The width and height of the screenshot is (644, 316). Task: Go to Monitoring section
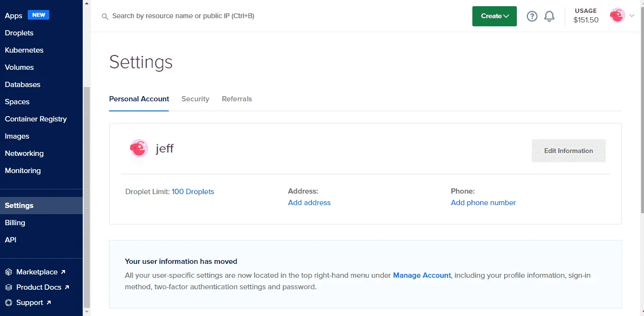(x=23, y=171)
